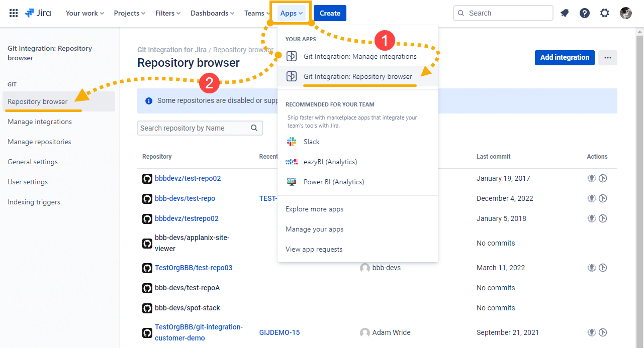Viewport: 644px width, 348px height.
Task: Expand the Projects dropdown
Action: (x=129, y=13)
